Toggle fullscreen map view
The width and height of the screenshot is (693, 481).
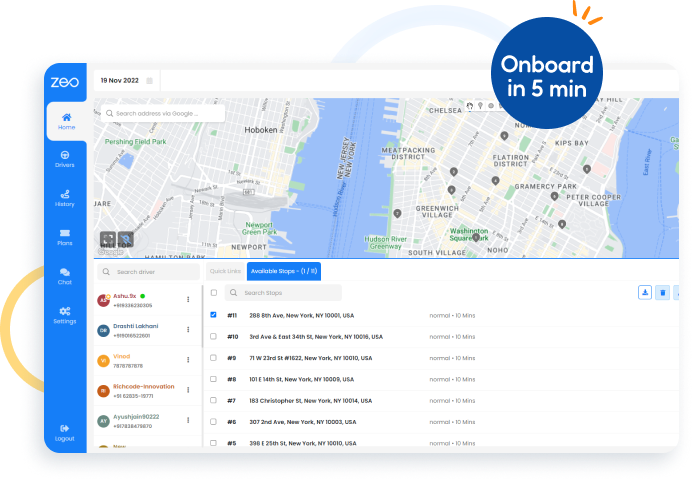click(x=108, y=239)
